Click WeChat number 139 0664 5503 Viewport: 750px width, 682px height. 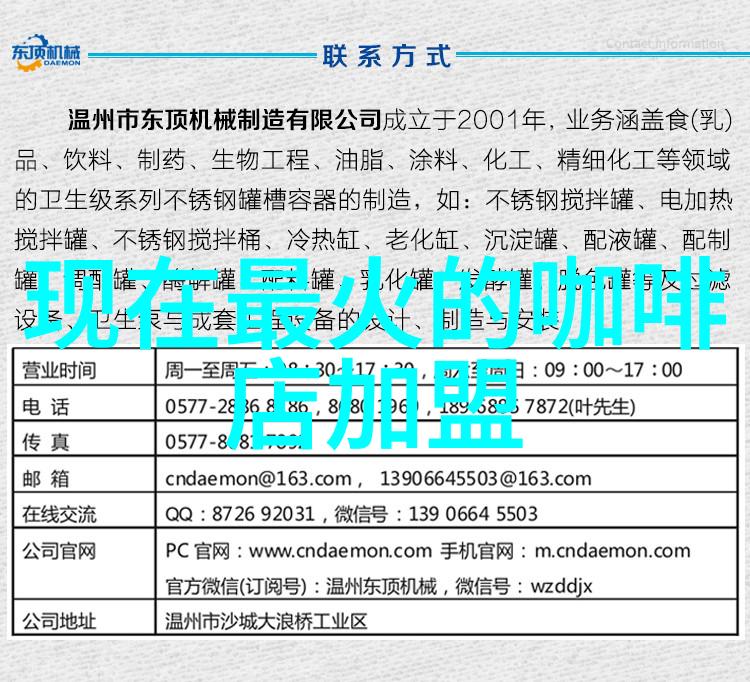[x=473, y=514]
